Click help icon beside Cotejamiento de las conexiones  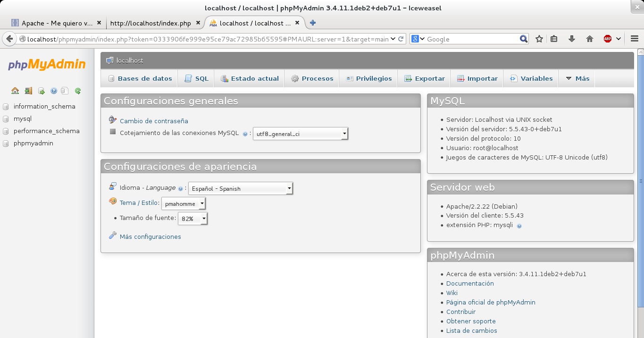point(245,134)
